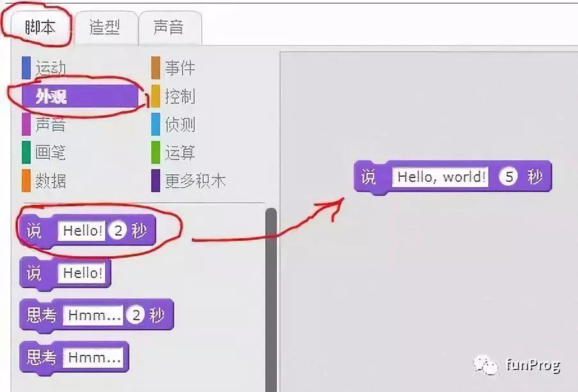Screen dimensions: 578x392
Task: Select the 运动 block category
Action: [50, 68]
